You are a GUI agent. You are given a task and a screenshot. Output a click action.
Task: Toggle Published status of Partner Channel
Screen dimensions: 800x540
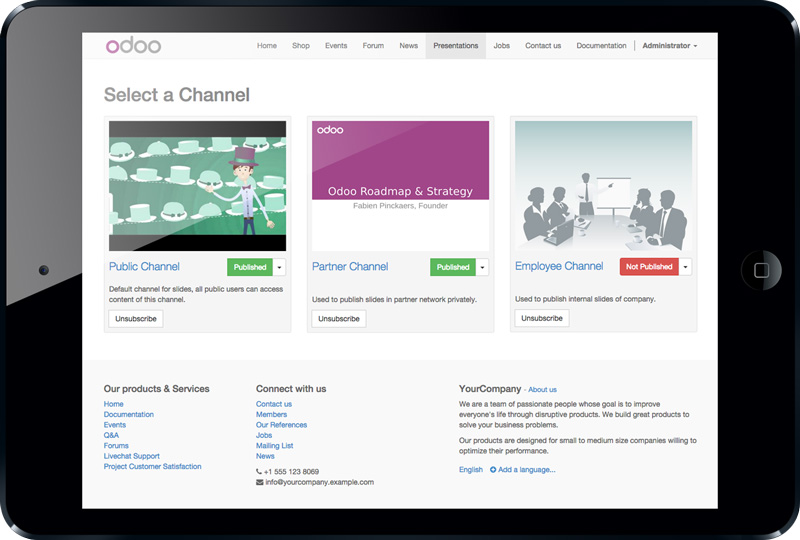[453, 267]
